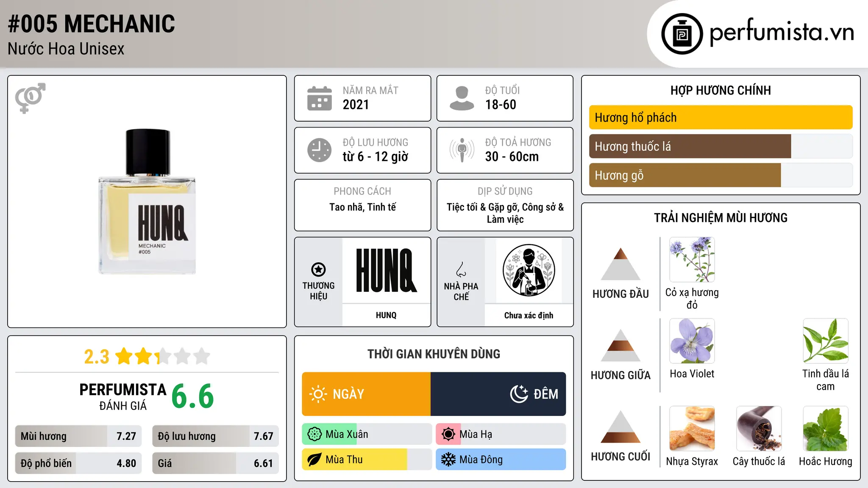
Task: Click the Hương thuốc lá accord bar
Action: coord(721,146)
